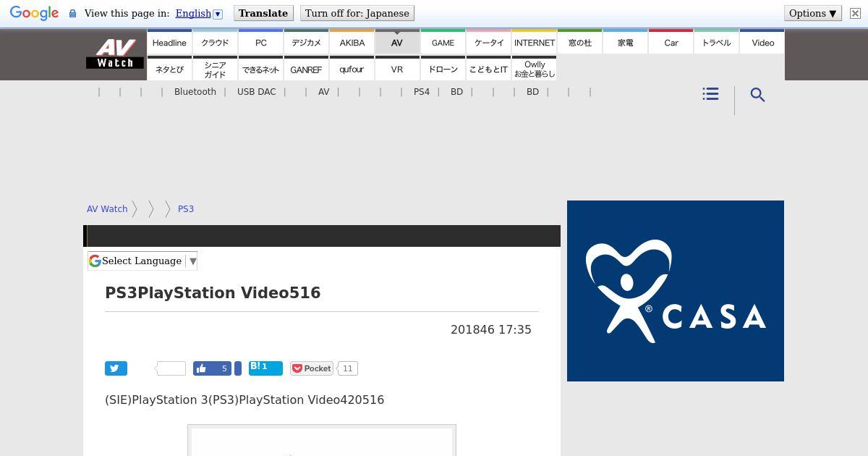
Task: Open the hamburger list menu icon
Action: (710, 94)
